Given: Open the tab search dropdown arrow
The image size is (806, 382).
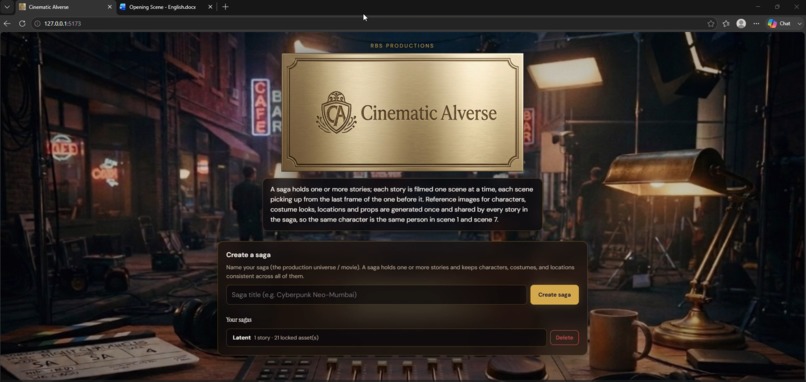Looking at the screenshot, I should tap(7, 7).
